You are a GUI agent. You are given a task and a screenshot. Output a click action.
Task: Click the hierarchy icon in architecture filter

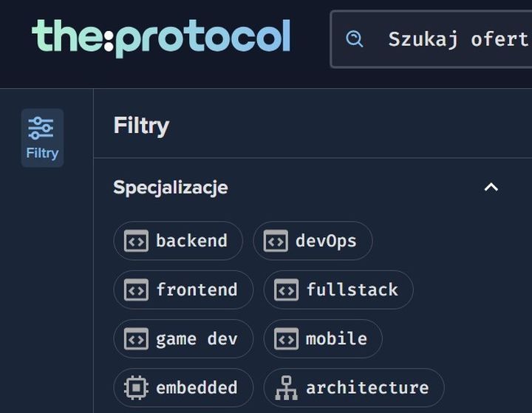tap(286, 387)
